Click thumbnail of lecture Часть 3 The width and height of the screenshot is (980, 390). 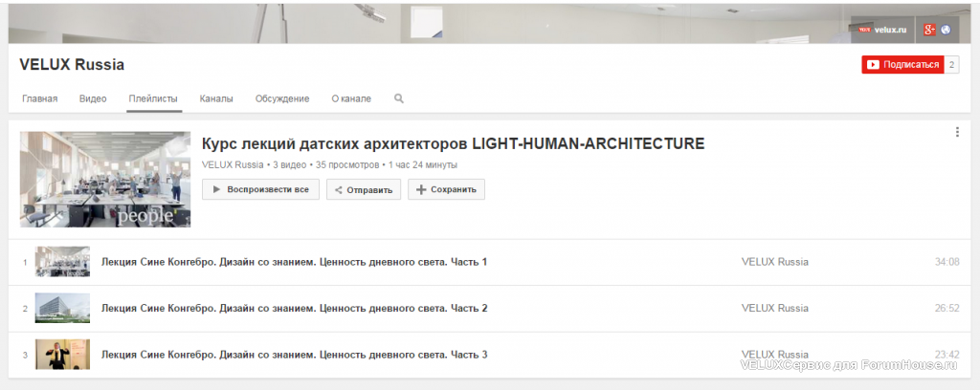[x=62, y=355]
